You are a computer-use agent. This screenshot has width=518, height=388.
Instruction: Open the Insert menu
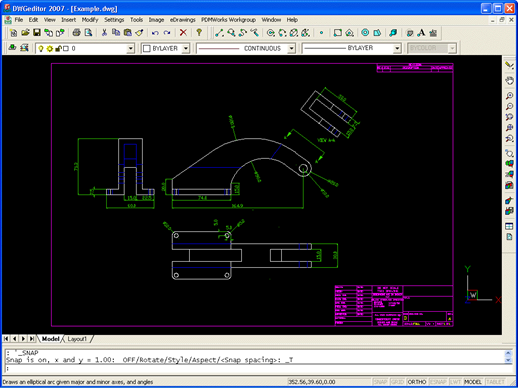[x=68, y=20]
